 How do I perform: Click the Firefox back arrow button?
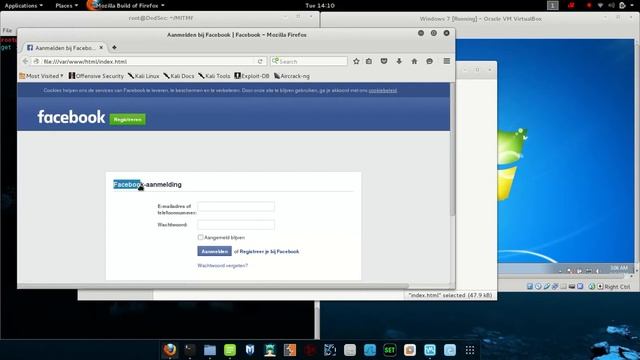tap(25, 61)
